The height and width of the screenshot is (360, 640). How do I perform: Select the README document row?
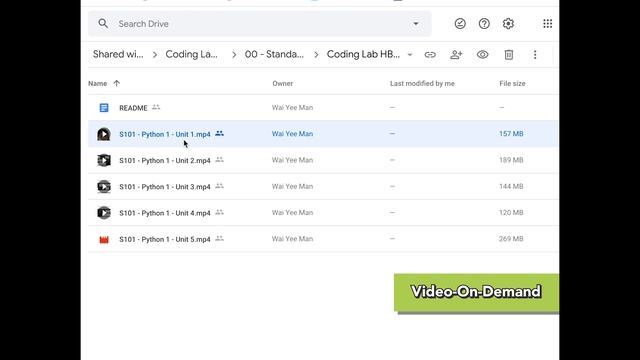click(x=323, y=108)
